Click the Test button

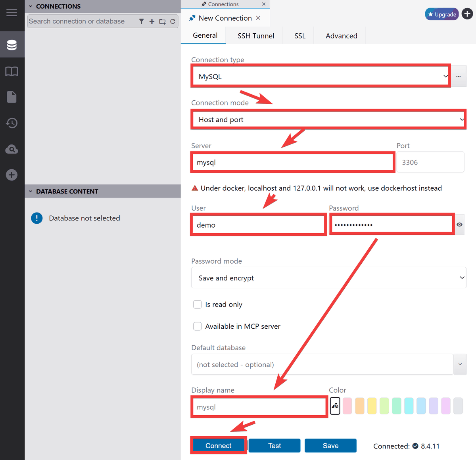click(274, 446)
